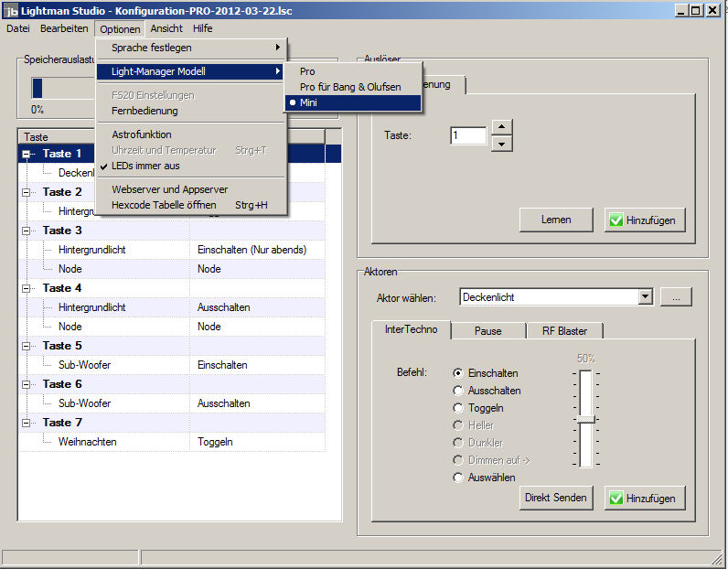Click the Taste number input field

tap(467, 135)
